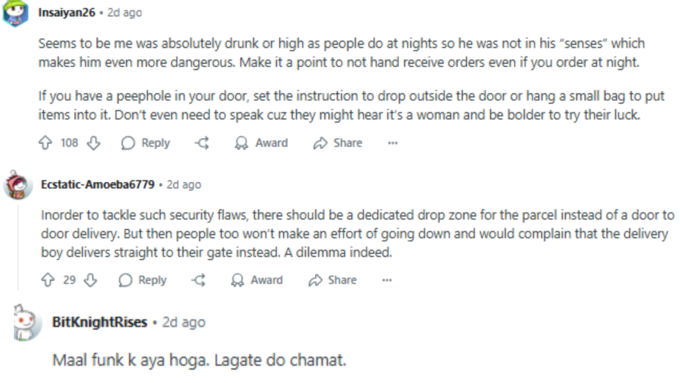This screenshot has width=680, height=383.
Task: Reply to Ecstatic-Amoeba6779's comment
Action: pos(143,280)
